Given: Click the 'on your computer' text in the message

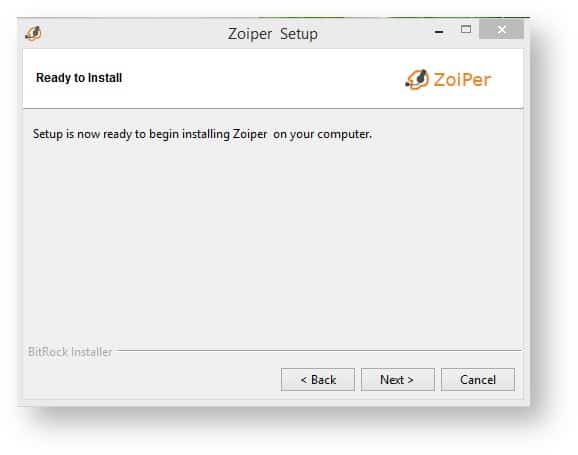Looking at the screenshot, I should coord(323,134).
